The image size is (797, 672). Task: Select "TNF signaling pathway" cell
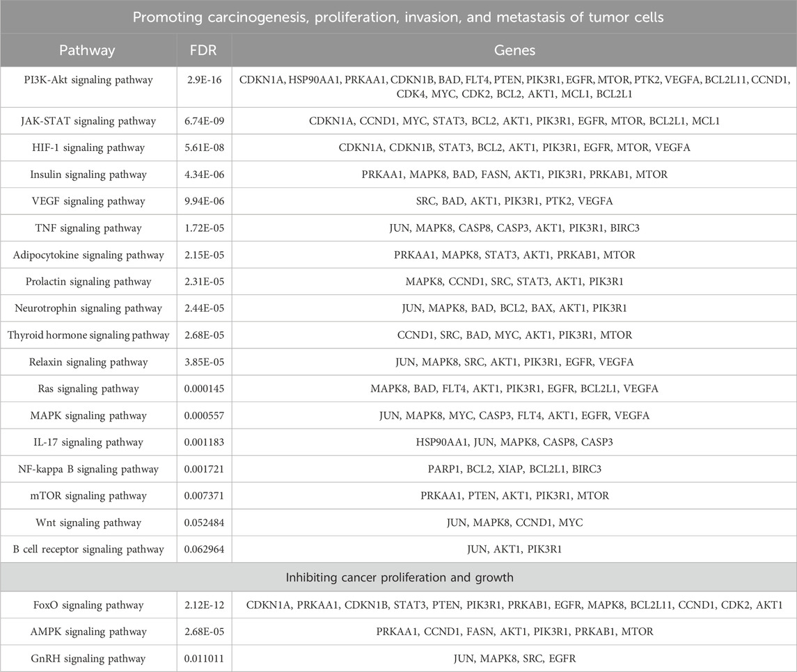tap(88, 228)
